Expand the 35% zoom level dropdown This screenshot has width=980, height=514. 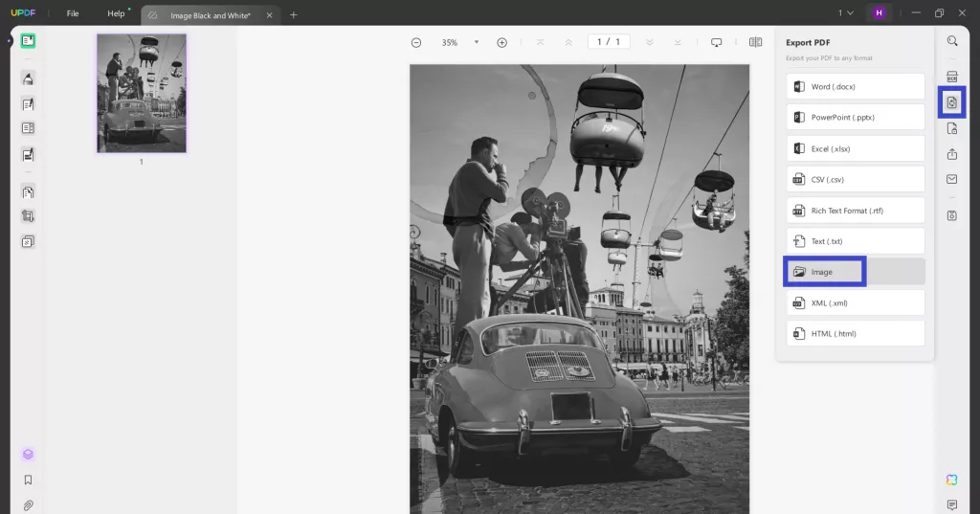tap(477, 42)
